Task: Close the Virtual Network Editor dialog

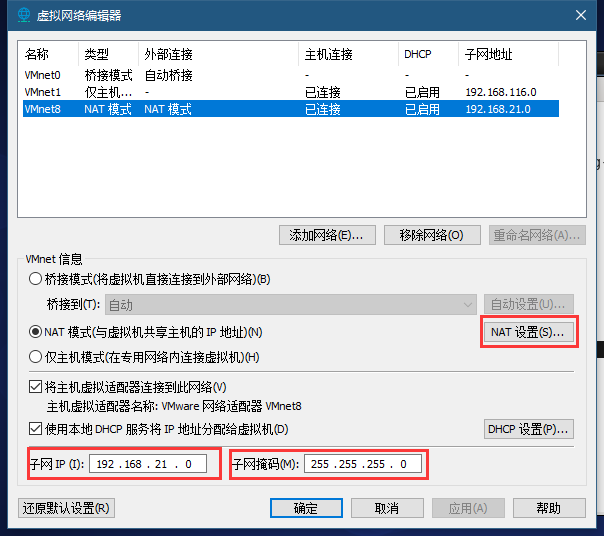Action: (580, 15)
